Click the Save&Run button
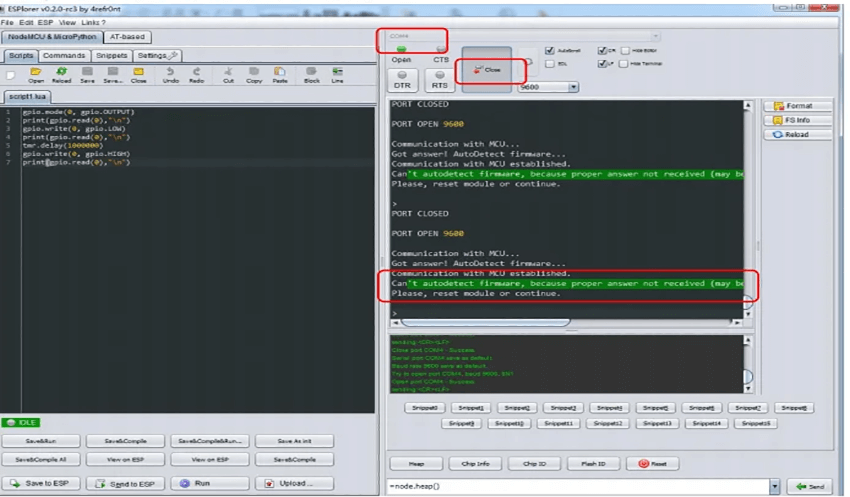The image size is (850, 497). point(41,441)
